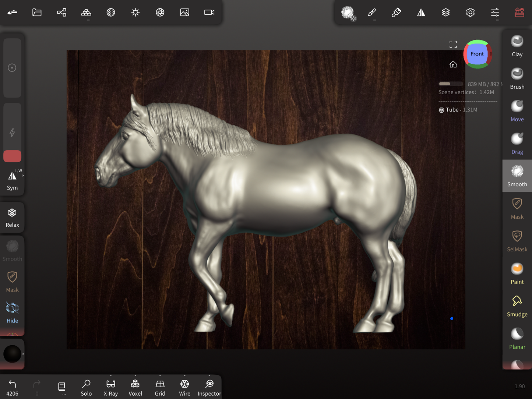
Task: Open the layers stack menu
Action: [445, 13]
